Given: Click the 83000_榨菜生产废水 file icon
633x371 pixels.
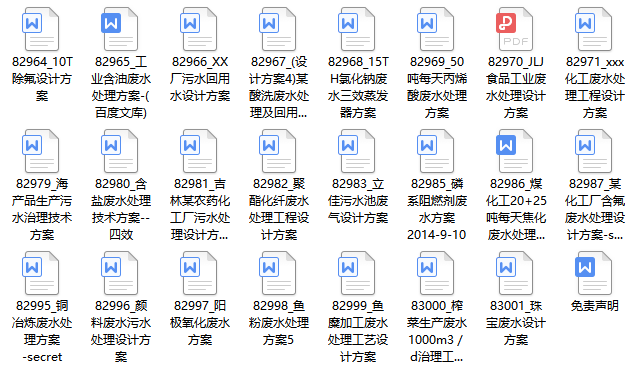Looking at the screenshot, I should click(436, 273).
